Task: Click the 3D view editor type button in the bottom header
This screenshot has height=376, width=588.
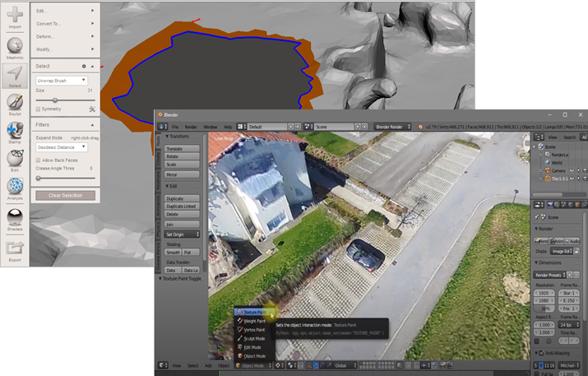Action: [163, 365]
